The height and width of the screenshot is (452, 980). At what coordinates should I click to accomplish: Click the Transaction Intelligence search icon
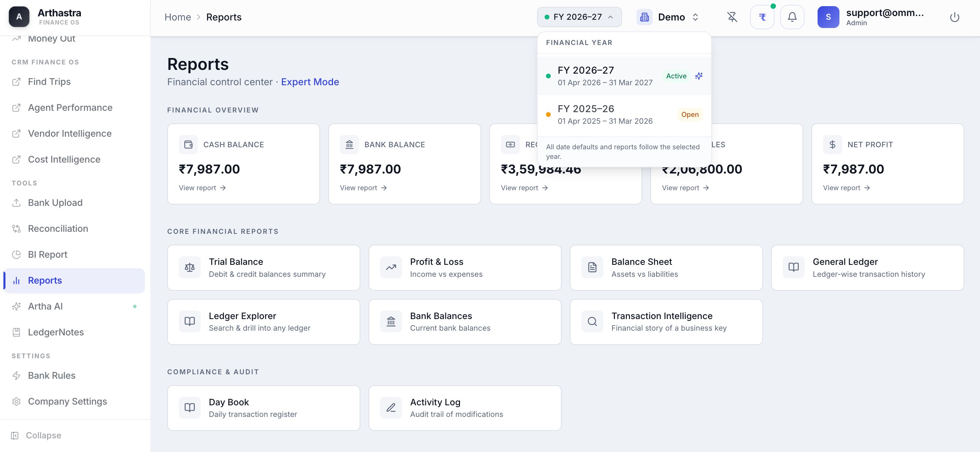[x=592, y=321]
